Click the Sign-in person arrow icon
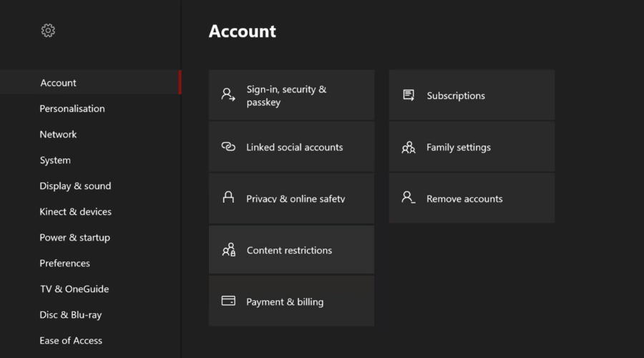The width and height of the screenshot is (644, 358). tap(228, 95)
